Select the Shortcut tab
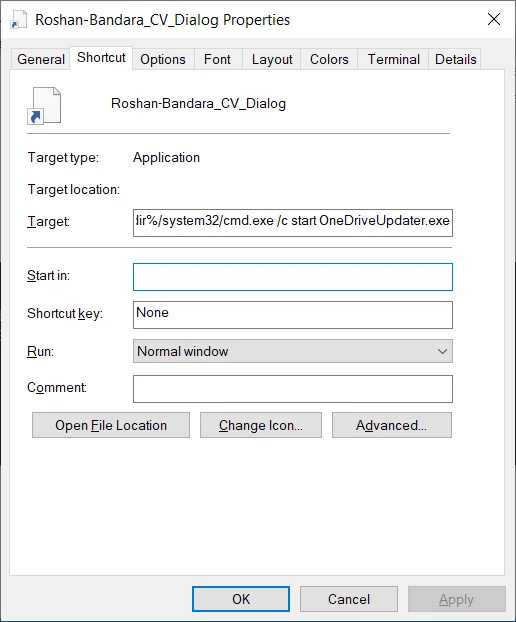 point(101,58)
